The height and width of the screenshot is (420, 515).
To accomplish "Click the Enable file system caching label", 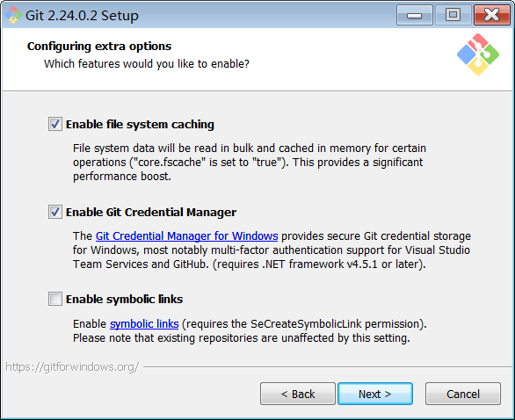I will (x=140, y=125).
